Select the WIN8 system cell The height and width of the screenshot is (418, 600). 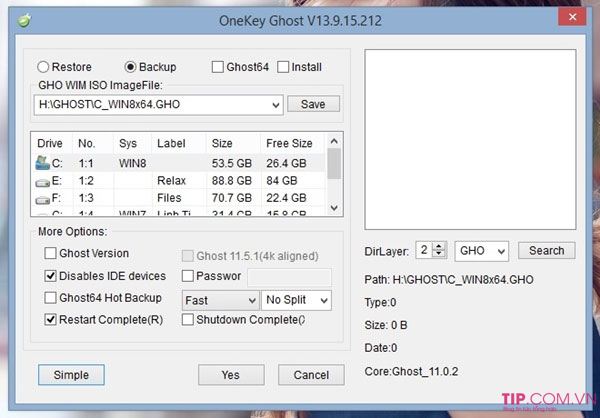point(132,163)
